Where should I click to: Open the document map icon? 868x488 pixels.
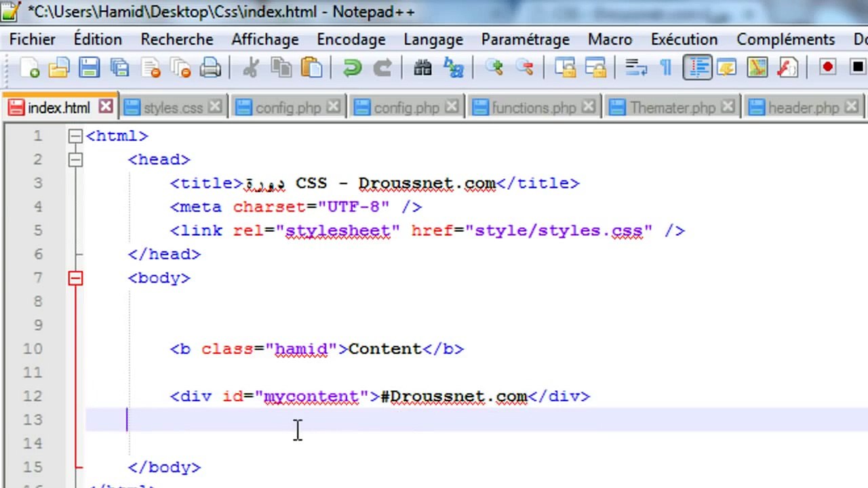click(x=757, y=68)
